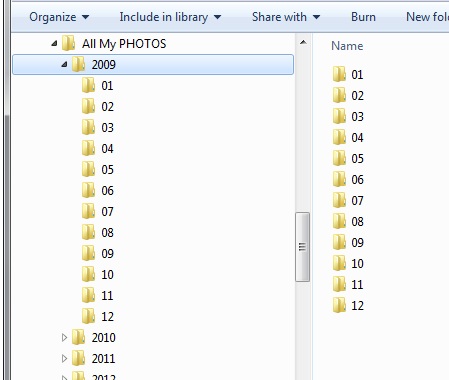Click folder 07 icon in file list

(339, 200)
